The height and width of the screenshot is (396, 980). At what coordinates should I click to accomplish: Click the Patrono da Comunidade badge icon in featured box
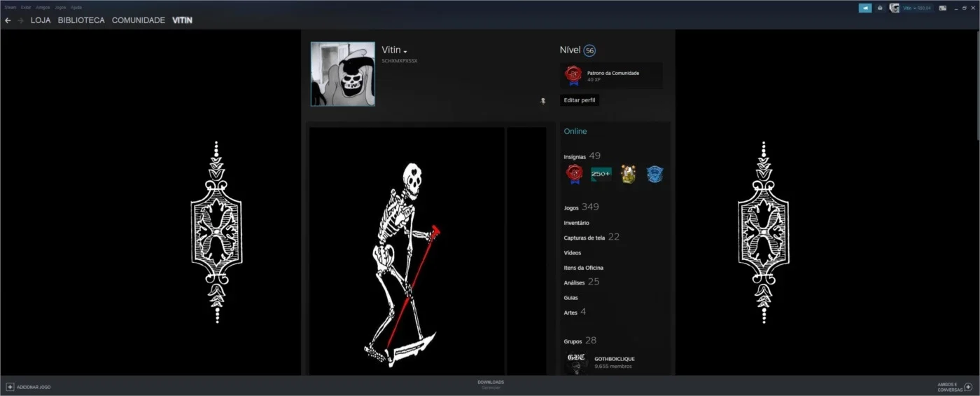click(573, 75)
